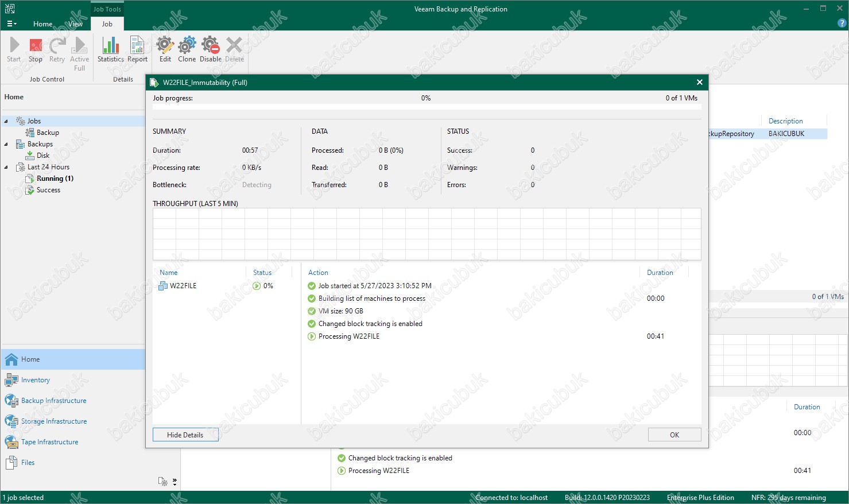Viewport: 849px width, 504px height.
Task: Select W22FILE row in VM list
Action: point(227,286)
